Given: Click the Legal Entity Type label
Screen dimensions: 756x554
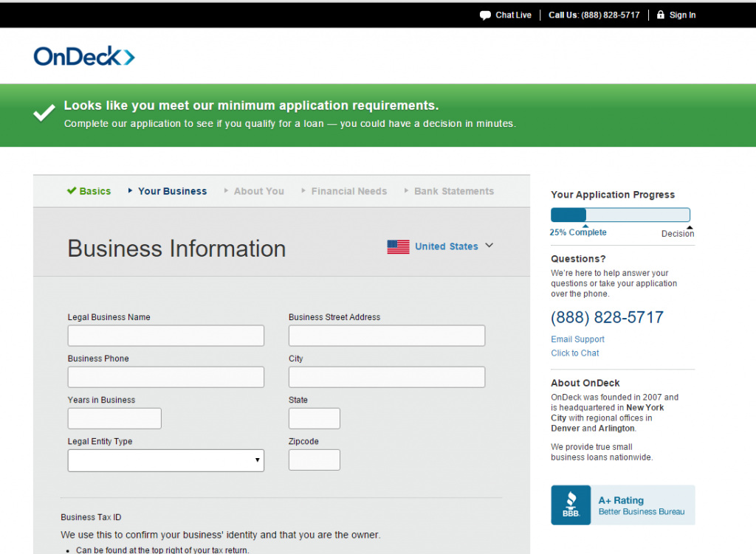Looking at the screenshot, I should pyautogui.click(x=100, y=441).
